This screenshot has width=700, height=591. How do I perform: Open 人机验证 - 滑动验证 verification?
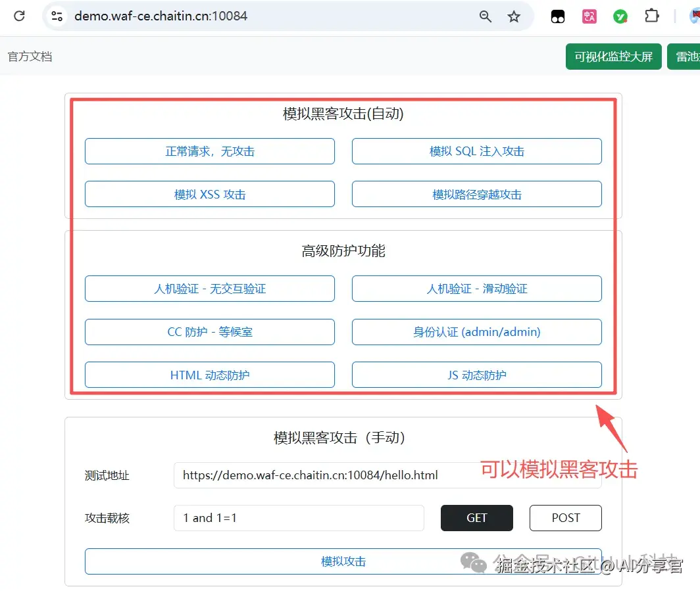(x=476, y=289)
